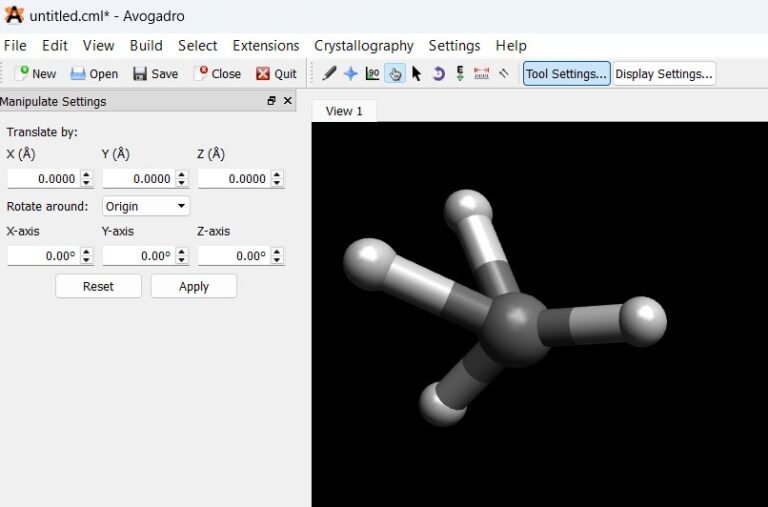Screen dimensions: 768x507
Task: Click the topmost hydrogen atom of the molecule
Action: [468, 212]
